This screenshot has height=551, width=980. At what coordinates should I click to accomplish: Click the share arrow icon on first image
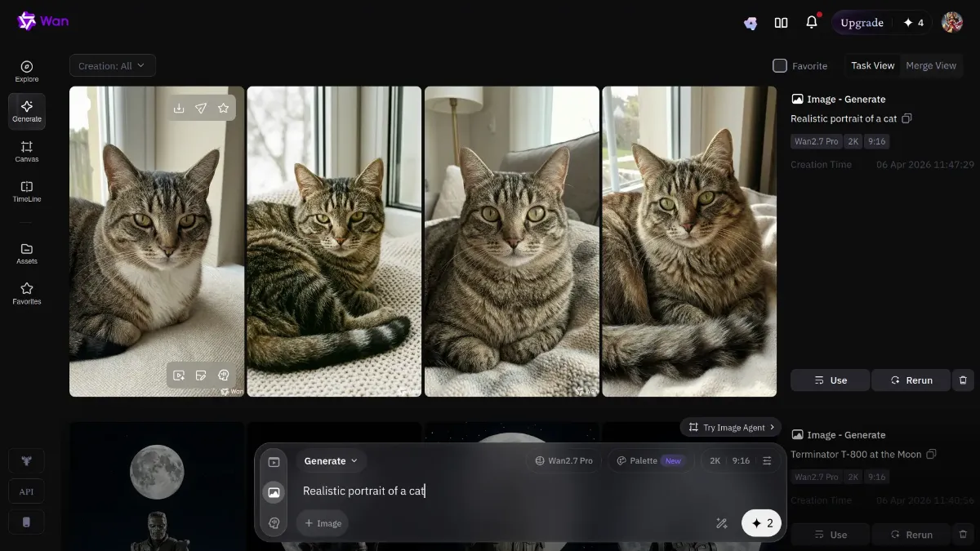click(x=201, y=109)
